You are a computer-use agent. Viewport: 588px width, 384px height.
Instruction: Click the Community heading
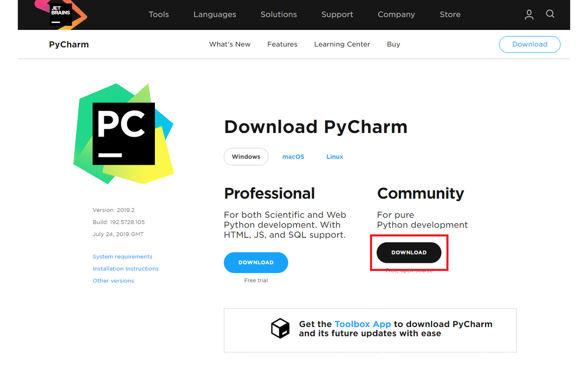[x=420, y=194]
